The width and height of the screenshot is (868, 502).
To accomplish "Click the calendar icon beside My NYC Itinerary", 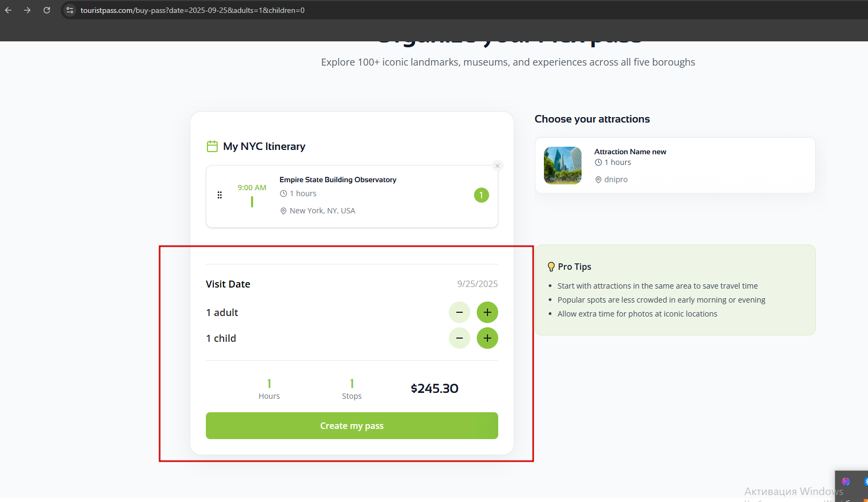I will [212, 146].
